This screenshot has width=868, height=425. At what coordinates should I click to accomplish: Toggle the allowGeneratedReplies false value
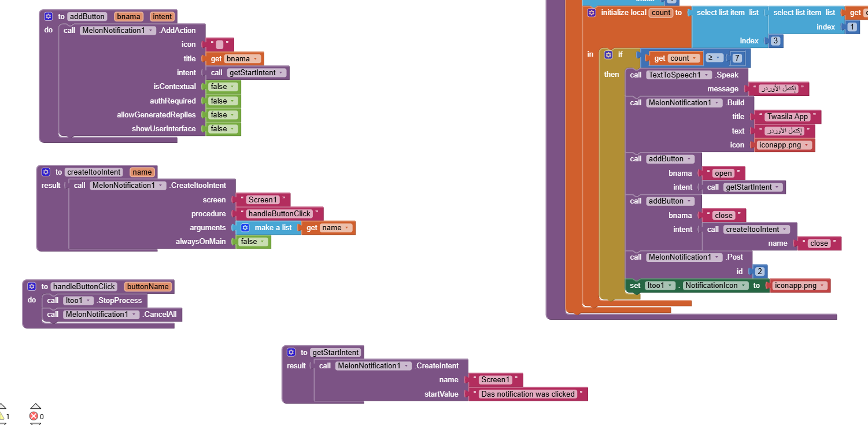[223, 115]
